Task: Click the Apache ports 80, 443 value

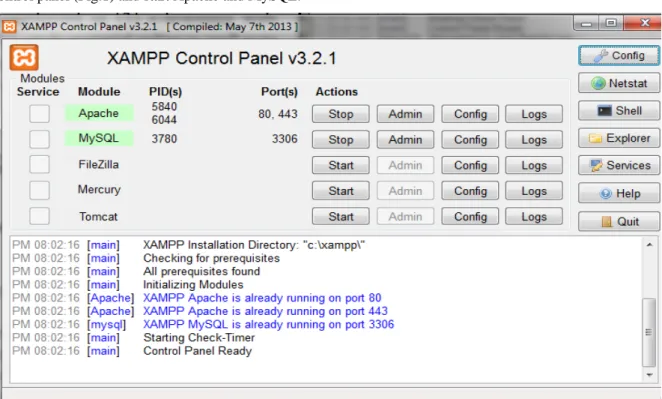Action: [x=278, y=114]
